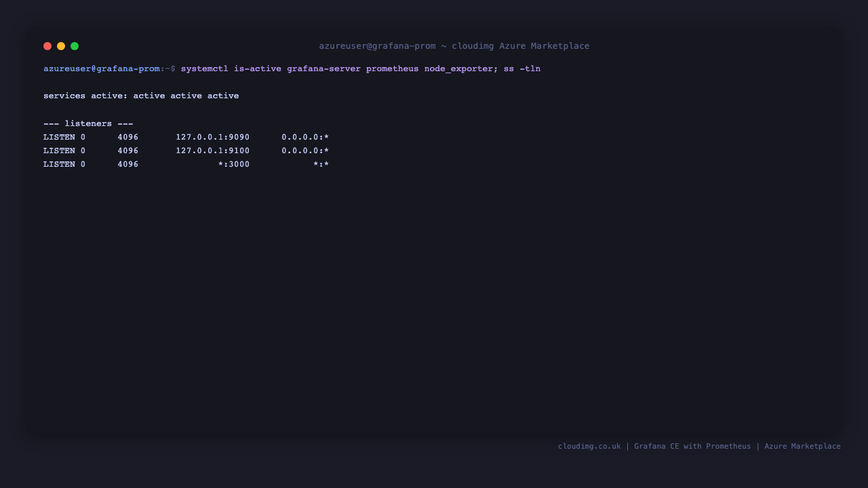868x488 pixels.
Task: Click the 4096 value on the 9090 row
Action: pyautogui.click(x=128, y=137)
